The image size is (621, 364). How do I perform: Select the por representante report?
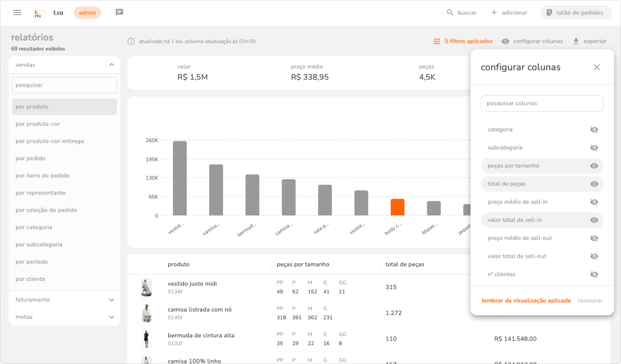41,193
